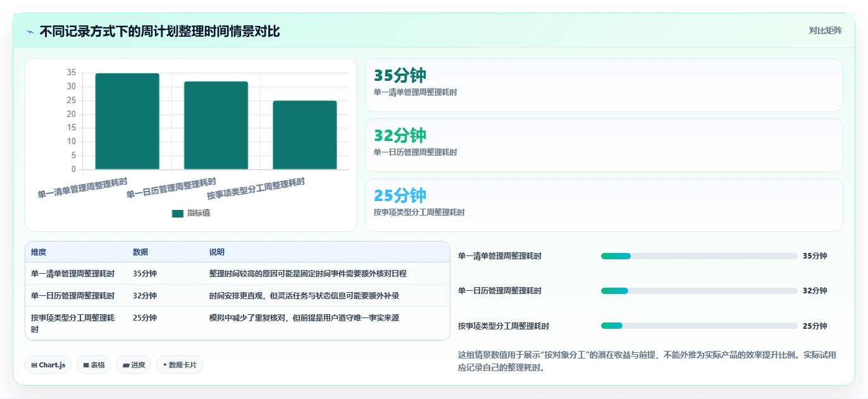868x399 pixels.
Task: Click the title 不同记录方式下的周计划整理时间情景对比
Action: pyautogui.click(x=159, y=32)
